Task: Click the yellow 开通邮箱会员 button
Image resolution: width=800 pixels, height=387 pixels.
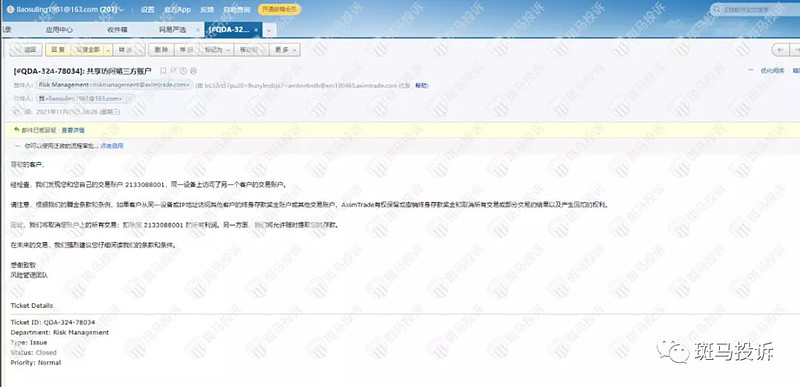Action: click(x=279, y=10)
